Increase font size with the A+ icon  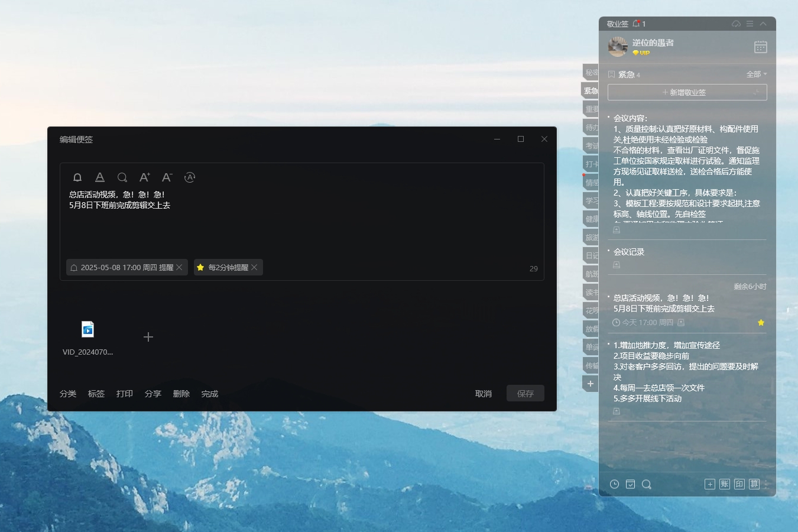(x=145, y=177)
